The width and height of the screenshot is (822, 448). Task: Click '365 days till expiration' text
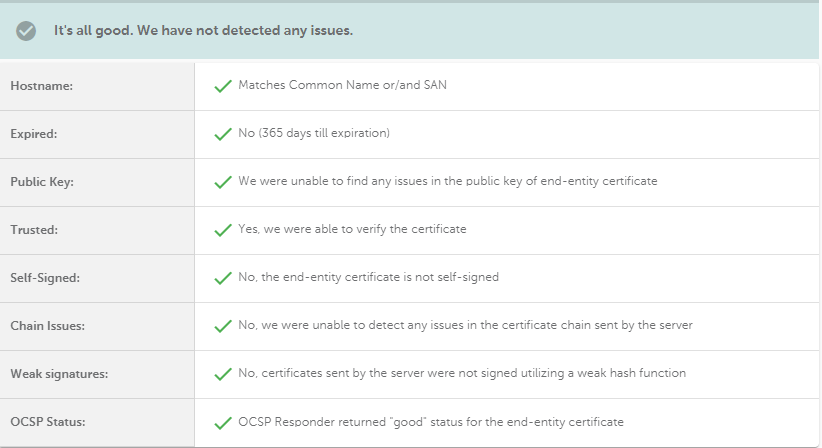[x=325, y=133]
